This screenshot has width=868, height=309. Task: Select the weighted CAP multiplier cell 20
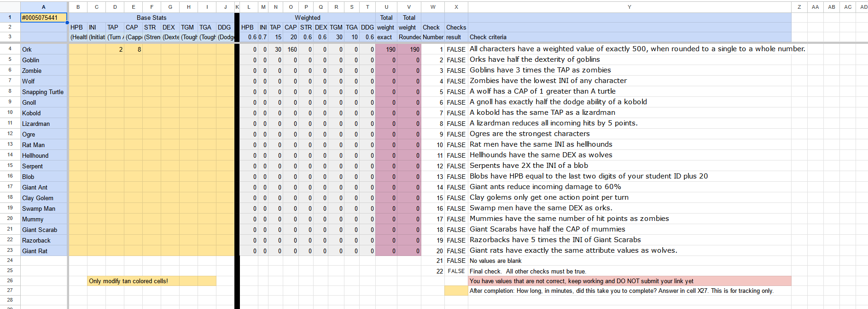pyautogui.click(x=291, y=37)
